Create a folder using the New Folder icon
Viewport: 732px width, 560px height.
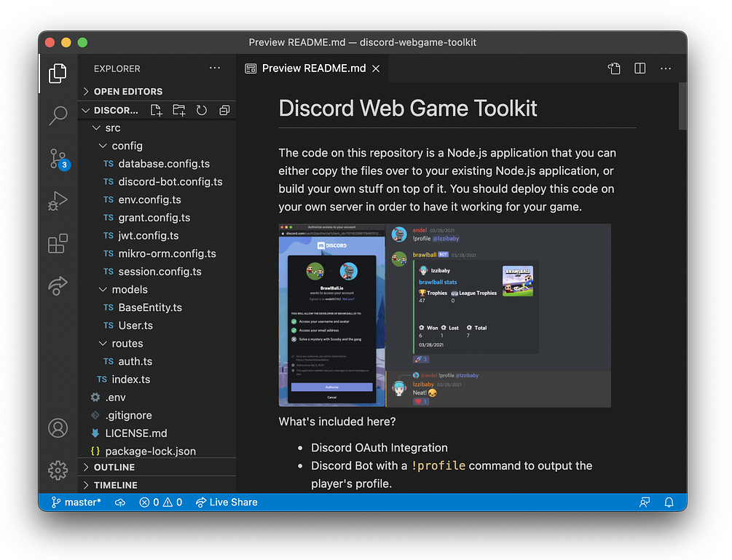tap(177, 110)
